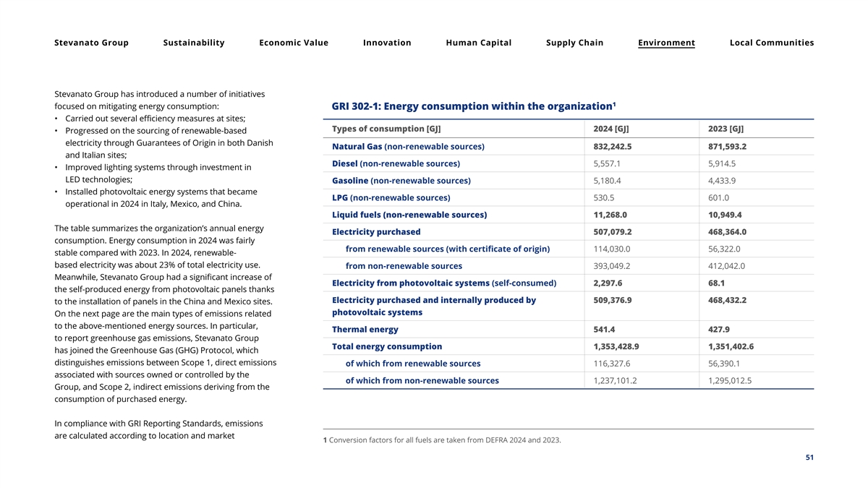The height and width of the screenshot is (488, 868).
Task: Click the DEFRA conversion factors footnote
Action: pos(442,440)
